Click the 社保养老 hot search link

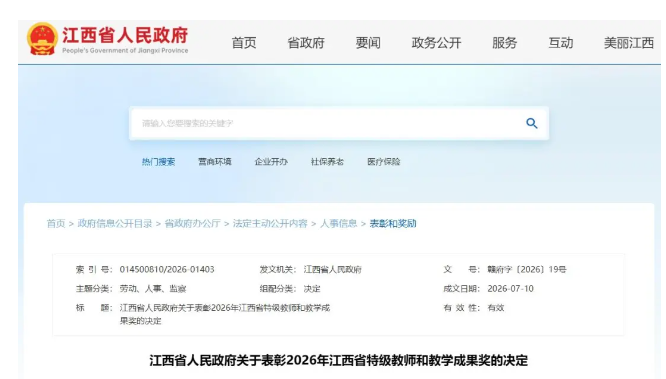click(x=327, y=162)
